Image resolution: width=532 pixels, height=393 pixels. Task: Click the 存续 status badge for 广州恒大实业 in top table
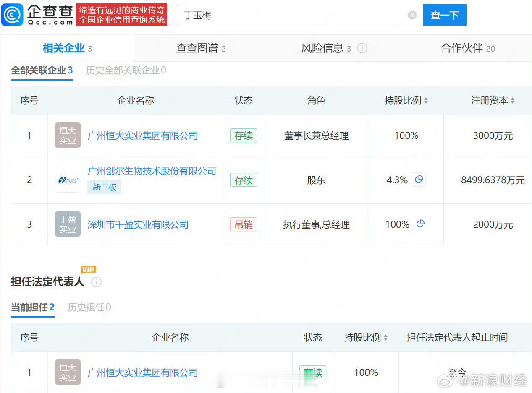(244, 135)
